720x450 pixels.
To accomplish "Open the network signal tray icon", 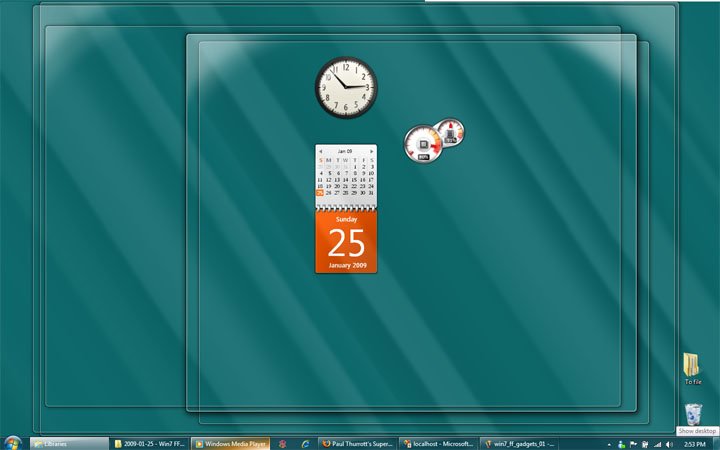I will pos(657,444).
